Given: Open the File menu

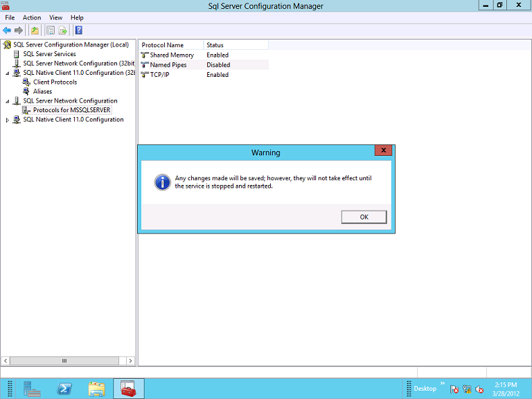Looking at the screenshot, I should click(x=10, y=17).
